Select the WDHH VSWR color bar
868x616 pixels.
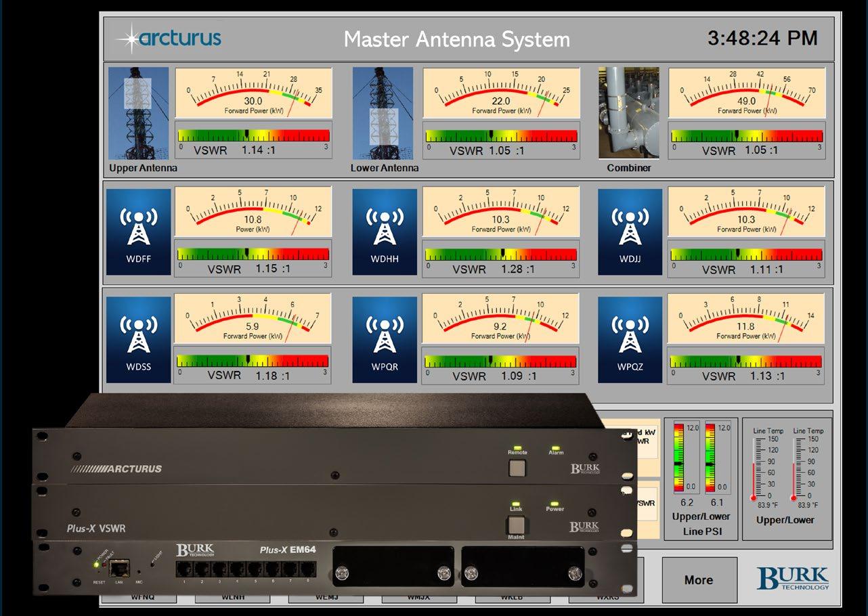click(501, 255)
